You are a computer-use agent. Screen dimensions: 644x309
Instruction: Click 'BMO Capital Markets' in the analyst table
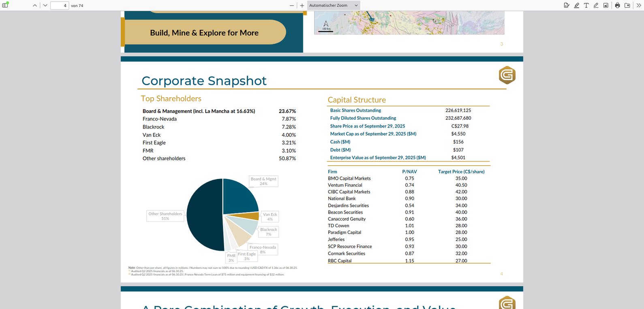349,179
